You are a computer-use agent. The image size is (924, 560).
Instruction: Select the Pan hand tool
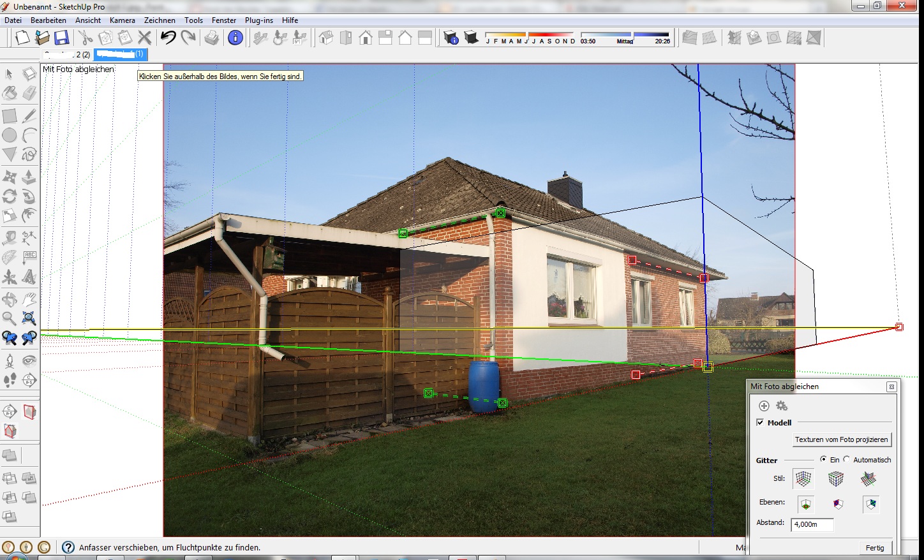coord(29,299)
